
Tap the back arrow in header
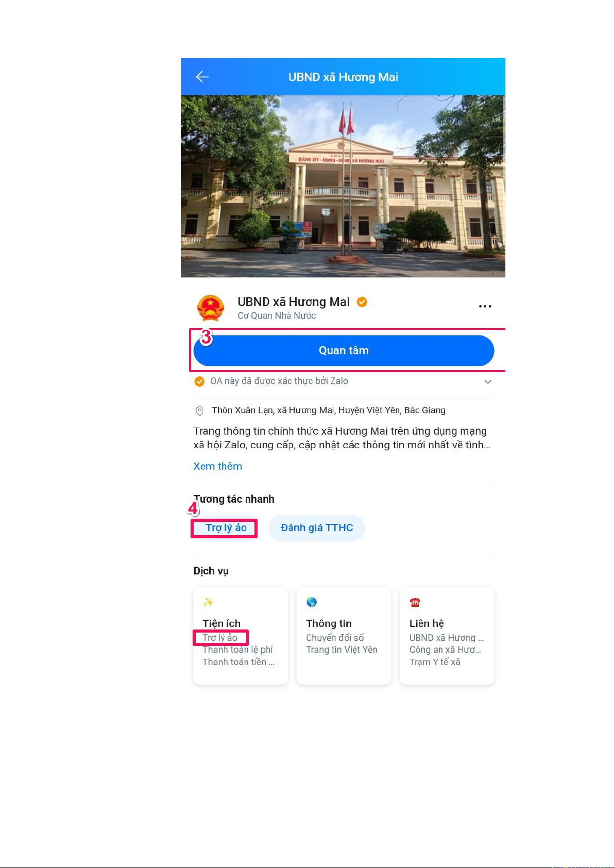[x=202, y=77]
